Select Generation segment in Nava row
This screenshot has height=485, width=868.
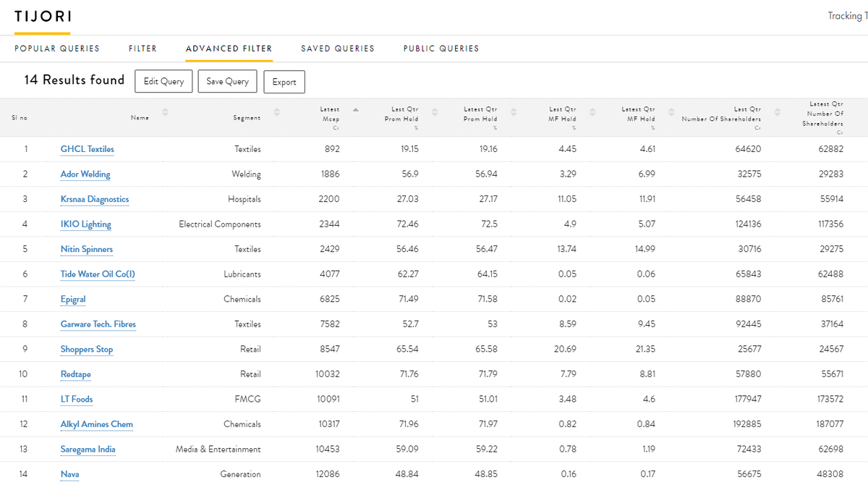click(x=241, y=474)
